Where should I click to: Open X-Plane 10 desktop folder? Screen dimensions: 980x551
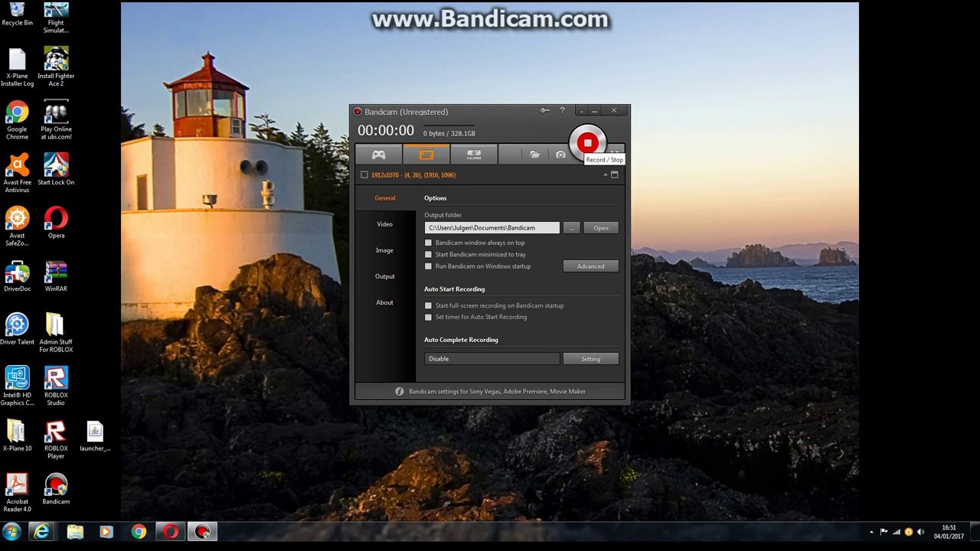(x=17, y=435)
